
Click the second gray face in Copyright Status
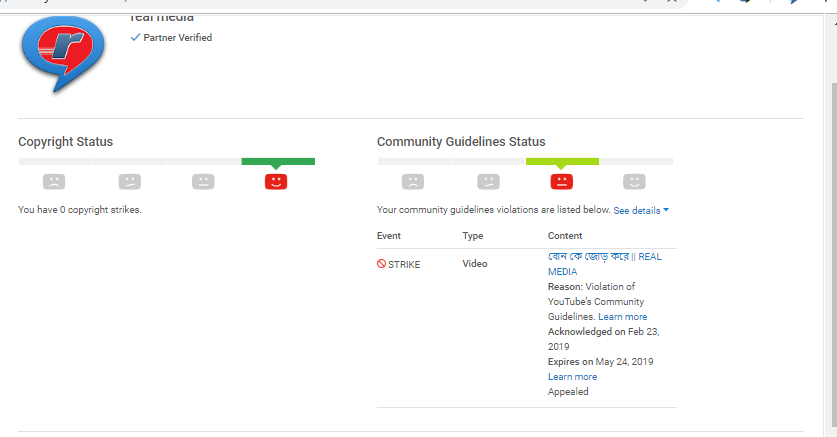130,182
